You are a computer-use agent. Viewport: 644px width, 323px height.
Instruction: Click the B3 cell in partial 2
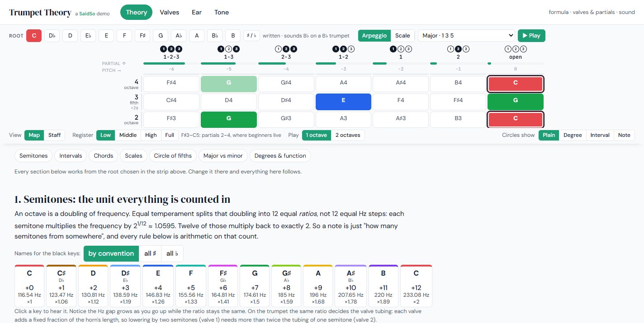[x=458, y=120]
